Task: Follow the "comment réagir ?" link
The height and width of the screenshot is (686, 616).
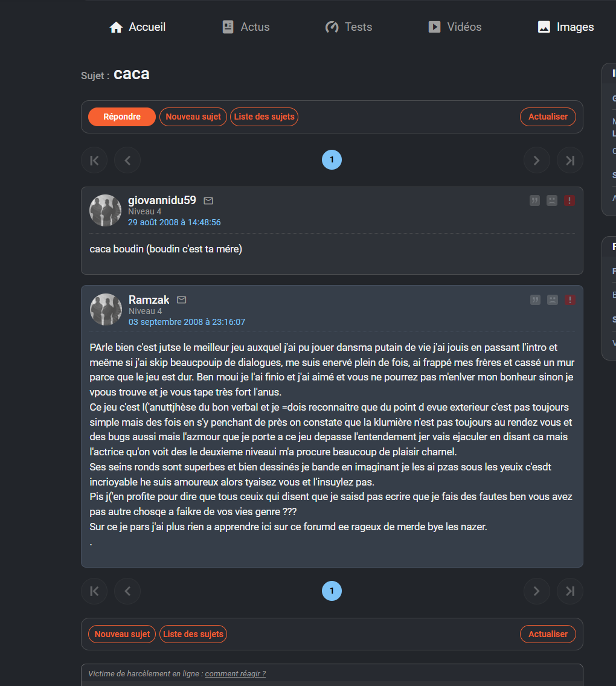Action: click(236, 674)
